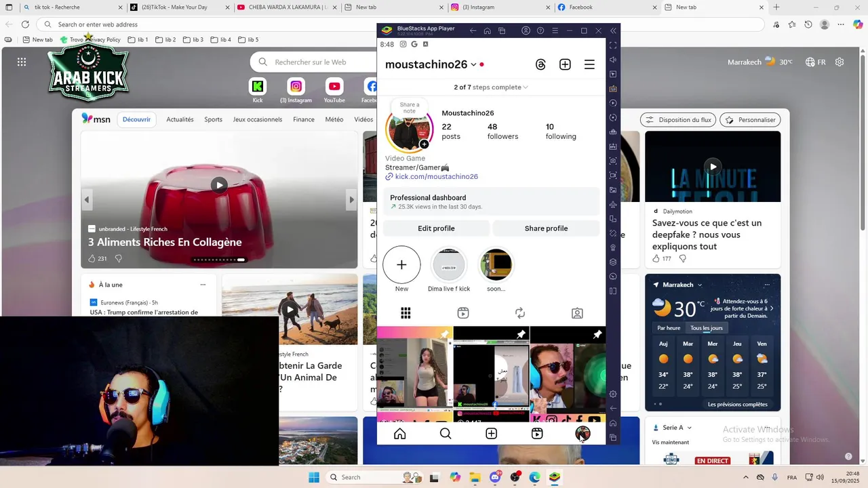Open new tab page settings gear
The width and height of the screenshot is (868, 488).
click(x=840, y=62)
